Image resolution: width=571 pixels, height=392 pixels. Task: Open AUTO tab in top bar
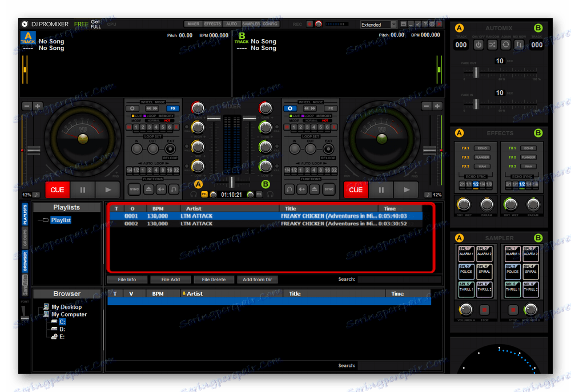232,24
